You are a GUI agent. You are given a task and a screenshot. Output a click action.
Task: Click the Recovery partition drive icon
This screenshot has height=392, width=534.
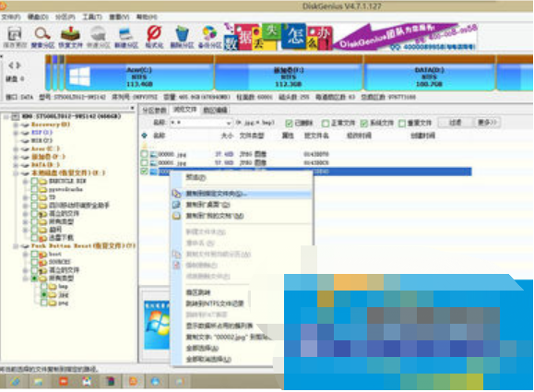coord(25,125)
